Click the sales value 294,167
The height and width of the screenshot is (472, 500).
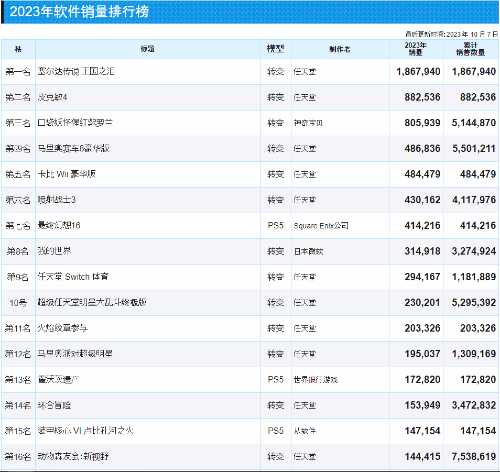422,277
